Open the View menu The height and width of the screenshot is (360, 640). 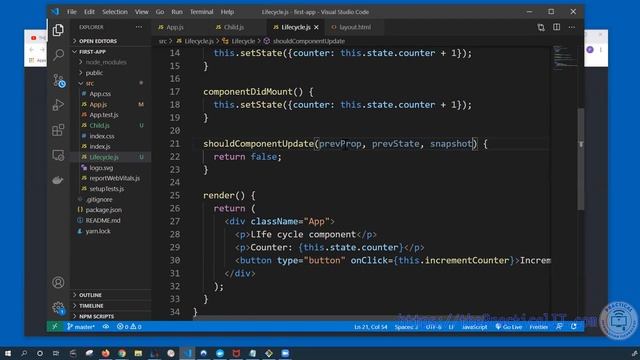click(x=142, y=12)
